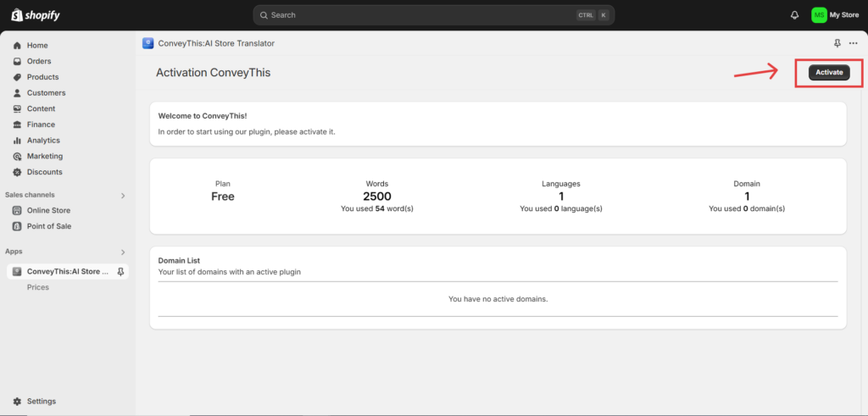Click the Discounts badge icon

(17, 172)
